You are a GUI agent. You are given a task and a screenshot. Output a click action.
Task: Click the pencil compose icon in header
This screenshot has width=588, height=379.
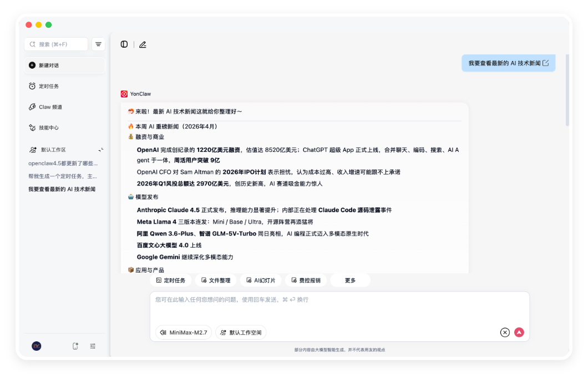143,44
